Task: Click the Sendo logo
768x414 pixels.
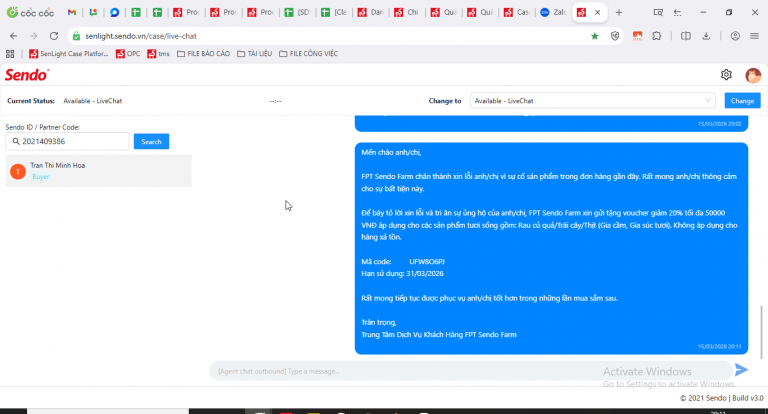Action: pos(27,75)
